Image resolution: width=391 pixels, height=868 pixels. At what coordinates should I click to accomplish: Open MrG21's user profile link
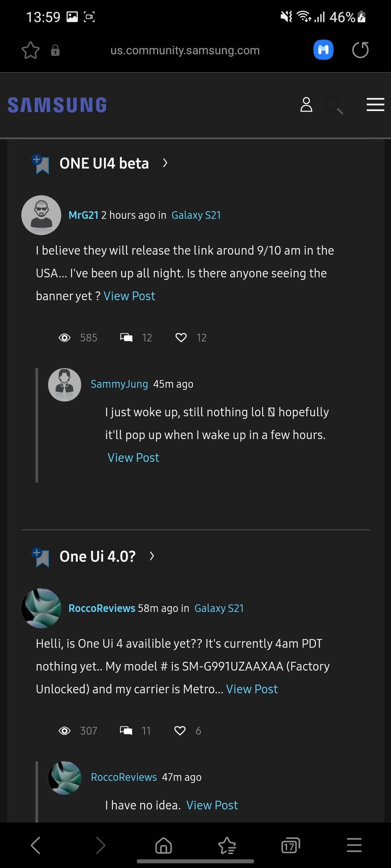pos(83,215)
